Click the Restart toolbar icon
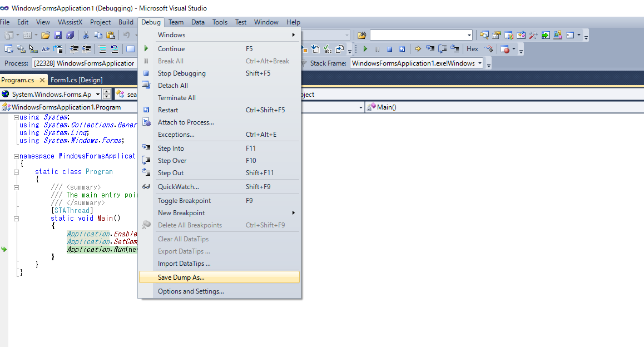The width and height of the screenshot is (644, 347). [x=402, y=49]
